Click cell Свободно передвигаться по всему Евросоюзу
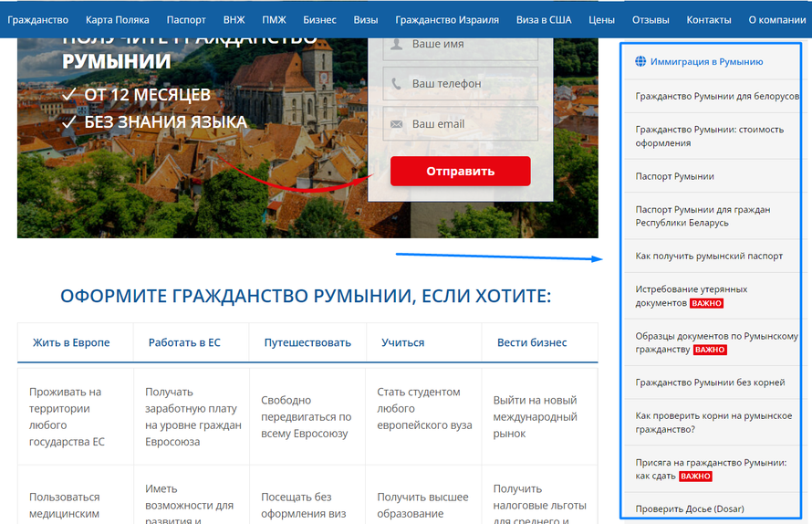812x524 pixels. [x=306, y=416]
